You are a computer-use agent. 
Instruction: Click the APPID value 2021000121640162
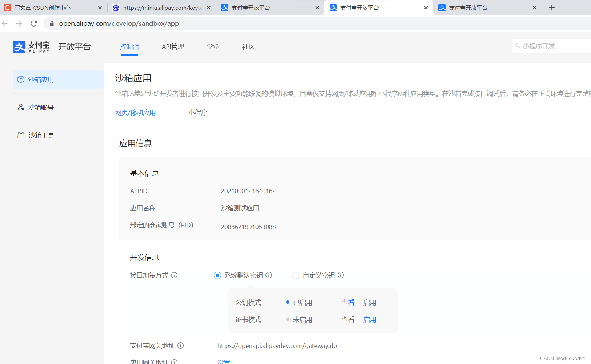click(x=248, y=191)
